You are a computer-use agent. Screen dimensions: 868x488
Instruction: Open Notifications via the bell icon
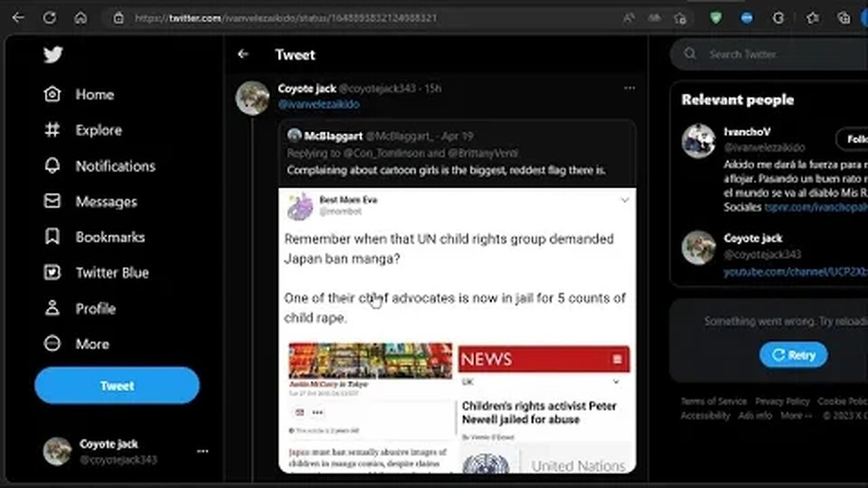pos(52,166)
